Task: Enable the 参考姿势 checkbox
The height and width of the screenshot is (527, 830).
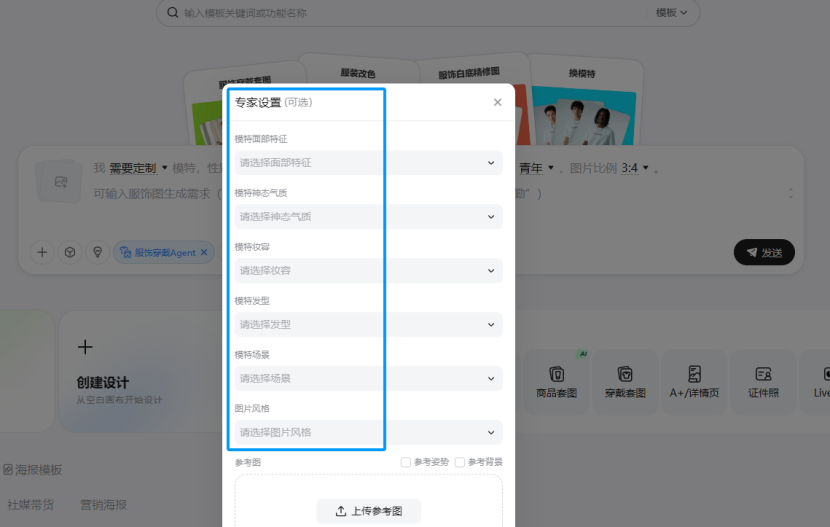Action: point(406,462)
